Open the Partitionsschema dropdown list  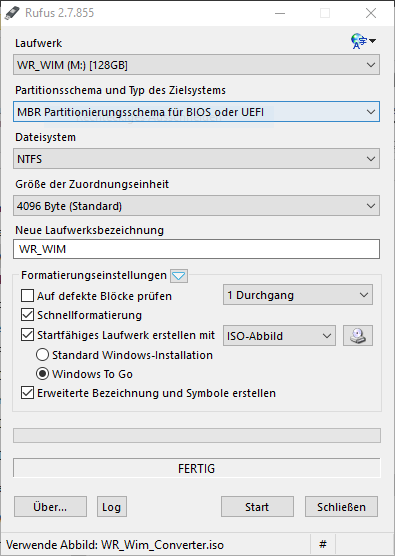pos(196,112)
